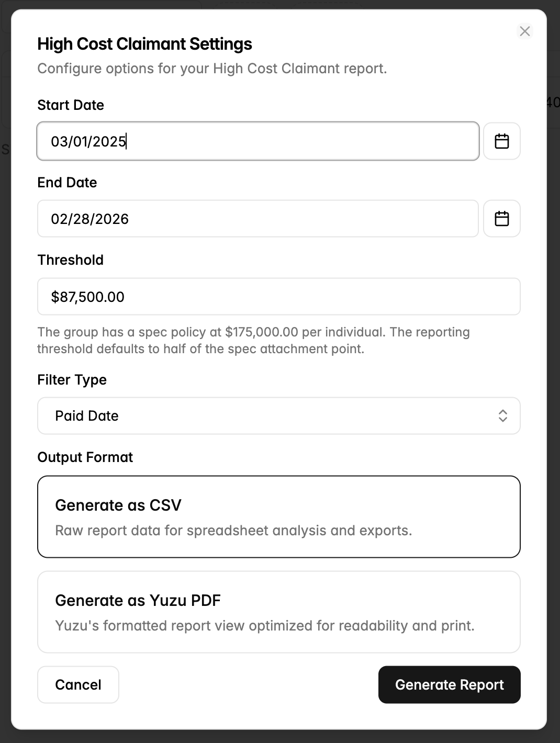Choose the Generate as Yuzu PDF option
Image resolution: width=560 pixels, height=743 pixels.
(279, 612)
